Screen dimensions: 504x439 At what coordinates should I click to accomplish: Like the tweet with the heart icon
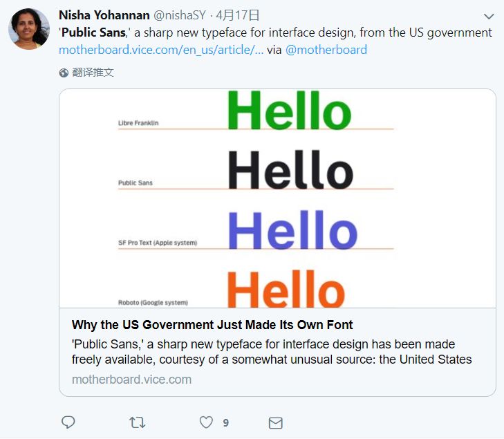(206, 422)
